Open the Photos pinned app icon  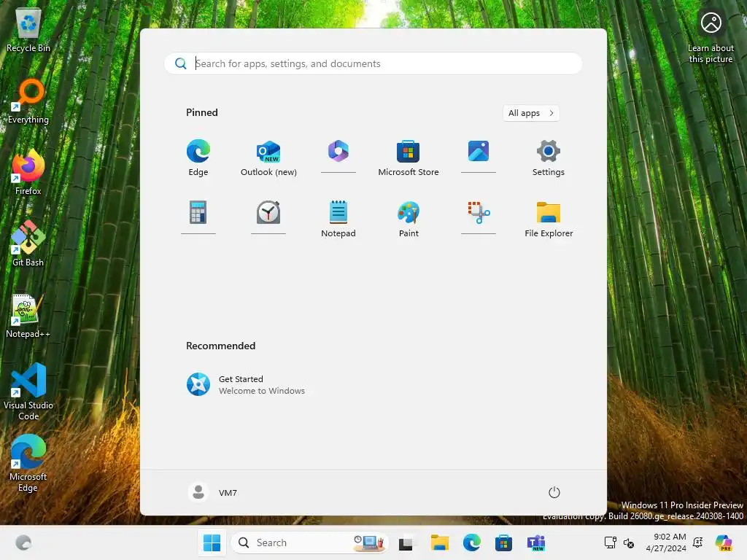[479, 156]
